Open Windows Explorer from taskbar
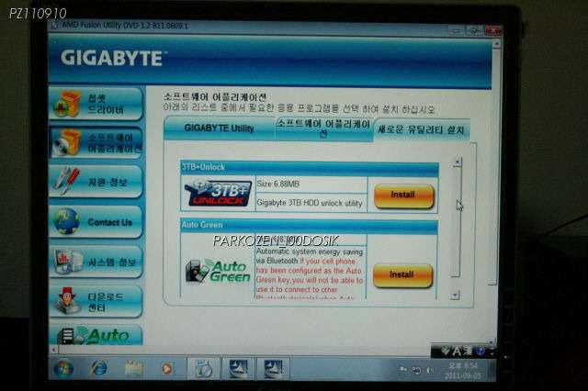The height and width of the screenshot is (391, 588). tap(133, 369)
